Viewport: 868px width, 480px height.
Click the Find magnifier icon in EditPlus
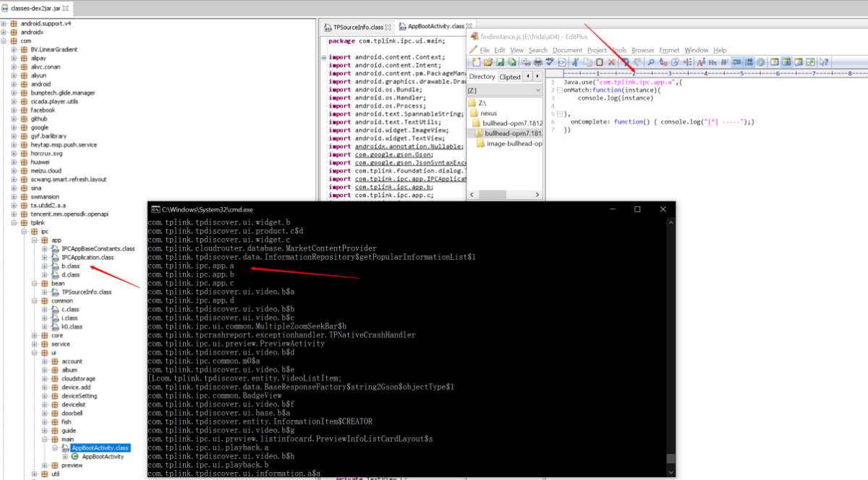coord(651,62)
